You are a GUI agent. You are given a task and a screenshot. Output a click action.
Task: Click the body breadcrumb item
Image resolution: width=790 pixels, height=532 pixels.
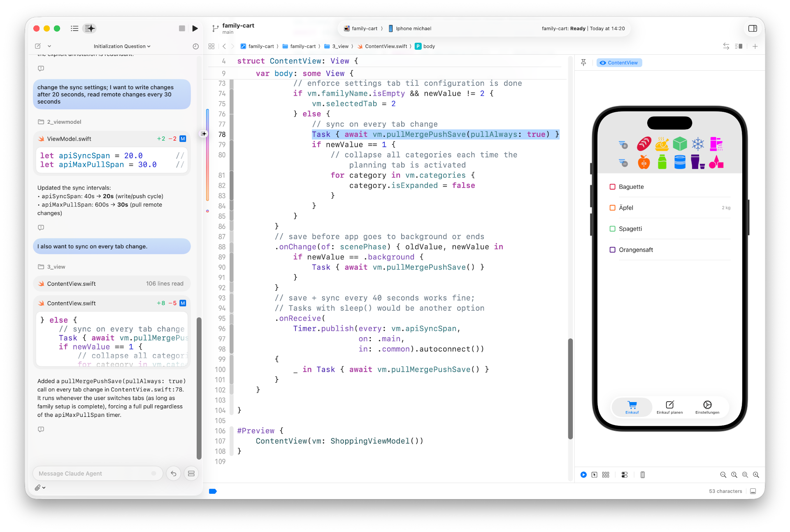tap(429, 46)
